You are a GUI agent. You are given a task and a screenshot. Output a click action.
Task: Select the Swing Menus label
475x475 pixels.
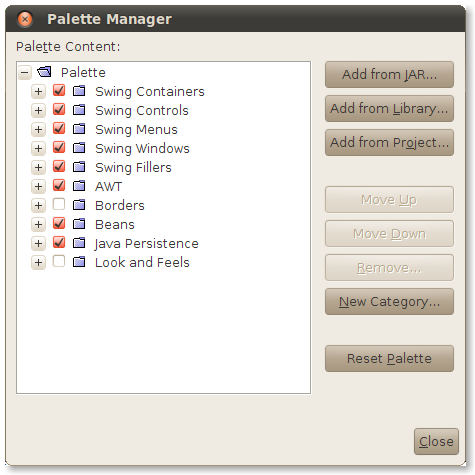click(136, 130)
